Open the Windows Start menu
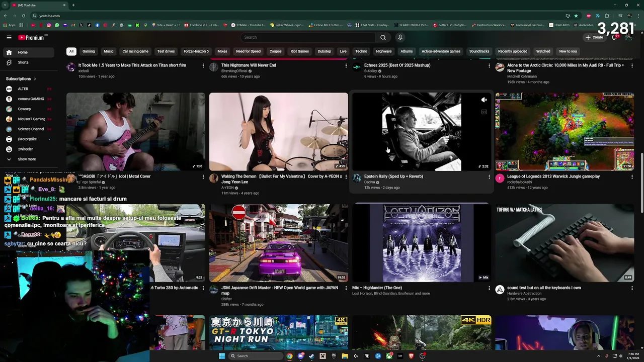The width and height of the screenshot is (644, 362). pos(221,356)
